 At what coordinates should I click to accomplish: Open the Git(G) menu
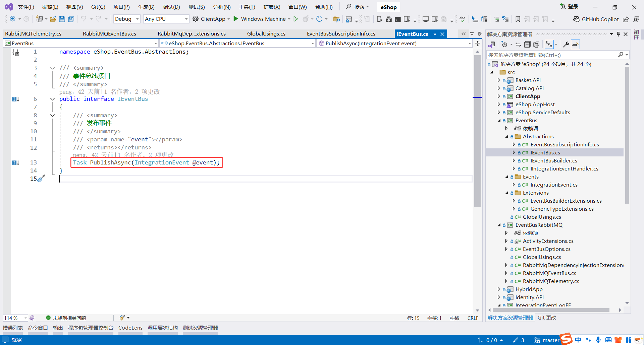pos(98,7)
